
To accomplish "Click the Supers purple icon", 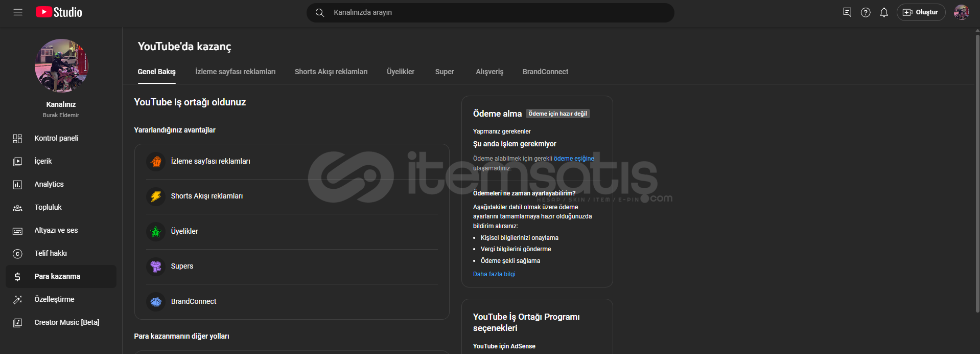I will coord(156,267).
